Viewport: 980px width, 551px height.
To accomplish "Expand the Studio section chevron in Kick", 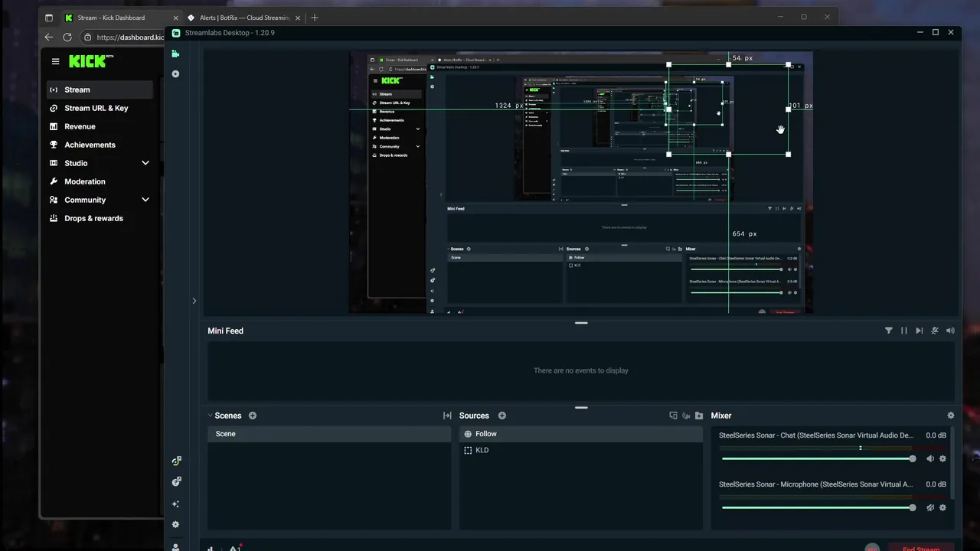I will pos(145,163).
